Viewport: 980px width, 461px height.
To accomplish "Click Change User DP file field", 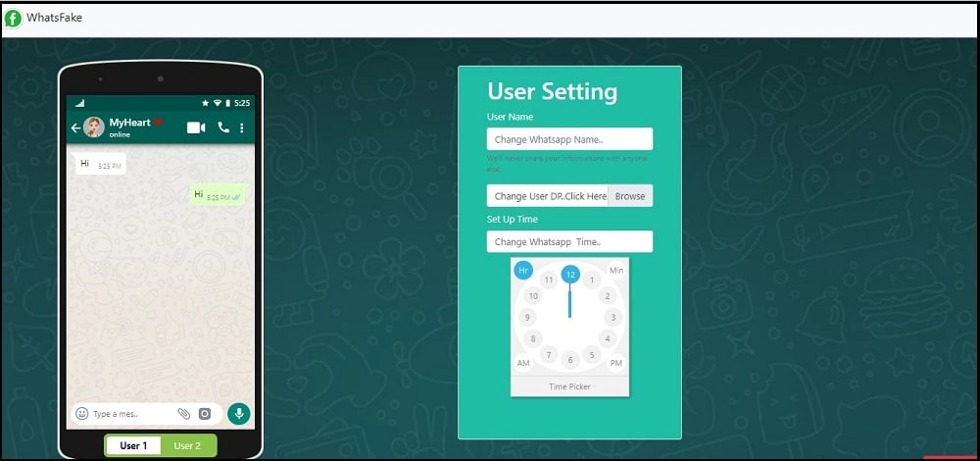I will click(548, 196).
